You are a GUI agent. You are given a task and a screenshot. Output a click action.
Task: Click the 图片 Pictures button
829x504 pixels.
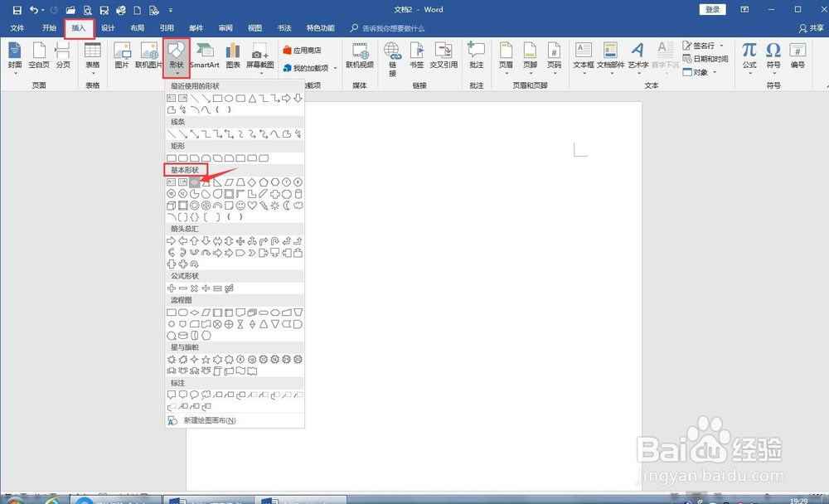click(x=122, y=56)
